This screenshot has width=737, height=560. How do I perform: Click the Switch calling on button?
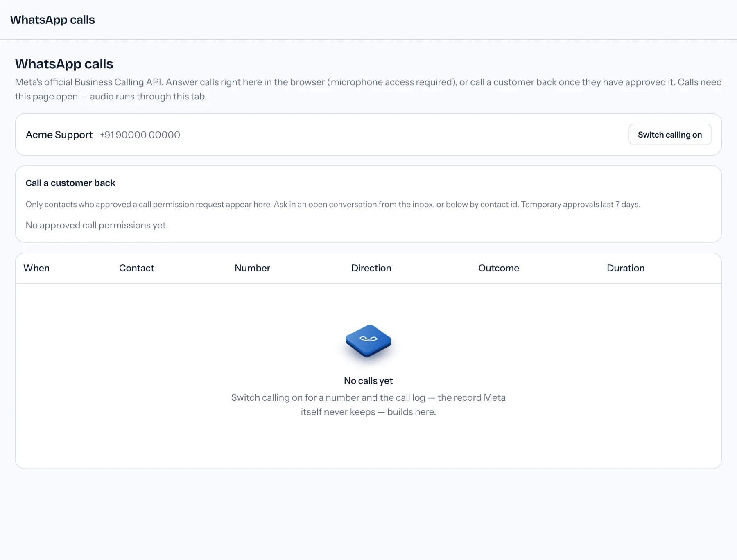pos(670,134)
